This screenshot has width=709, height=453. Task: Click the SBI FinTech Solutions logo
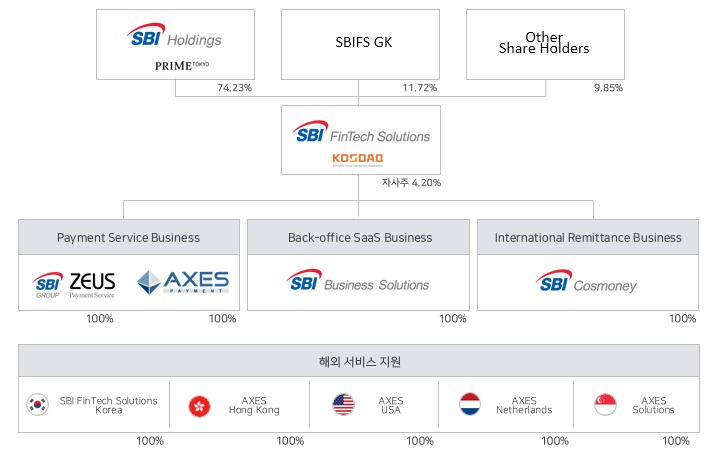click(x=361, y=132)
